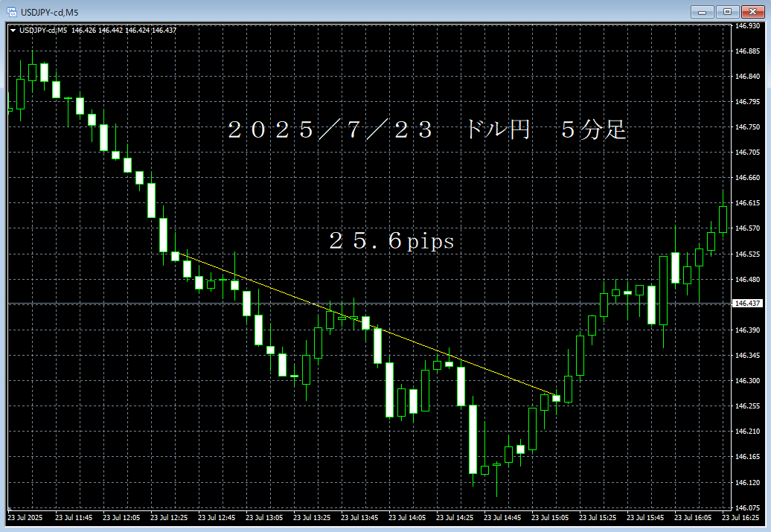Click price scale value 146.930
Screen dimensions: 771x532
[747, 25]
